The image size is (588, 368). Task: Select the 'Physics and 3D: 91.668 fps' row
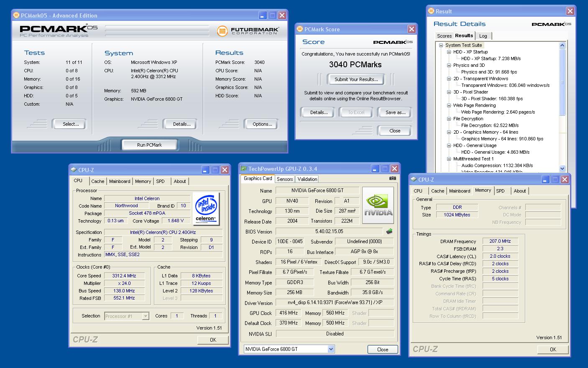[x=489, y=72]
